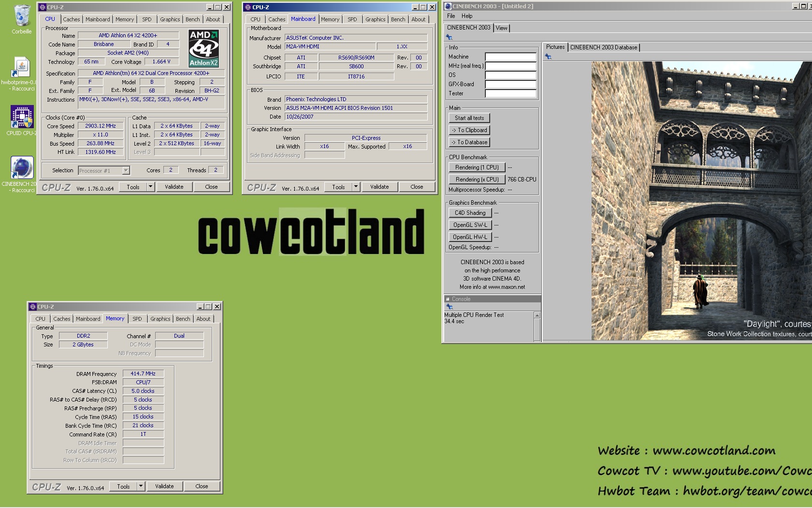This screenshot has height=508, width=812.
Task: Start the OpenGL HW-L test
Action: click(x=470, y=237)
